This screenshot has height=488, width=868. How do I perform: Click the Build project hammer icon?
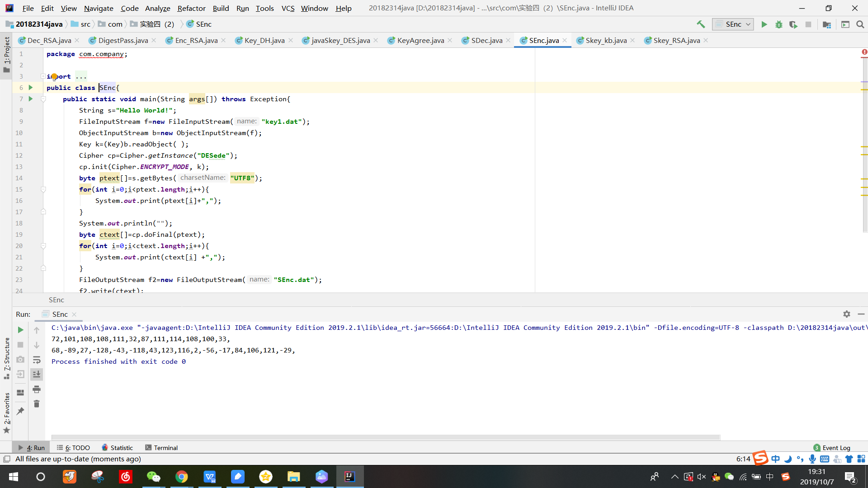tap(701, 24)
